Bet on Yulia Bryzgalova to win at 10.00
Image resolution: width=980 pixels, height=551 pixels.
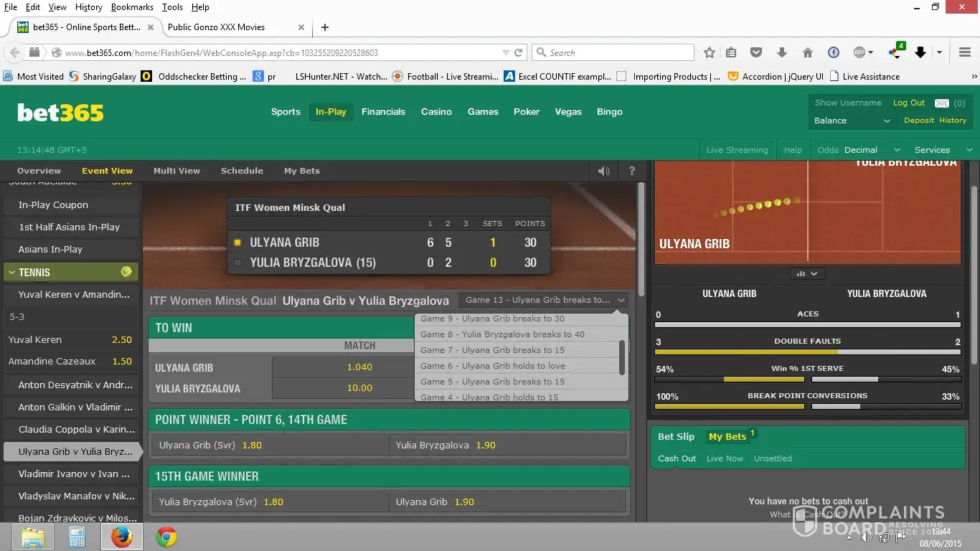359,388
